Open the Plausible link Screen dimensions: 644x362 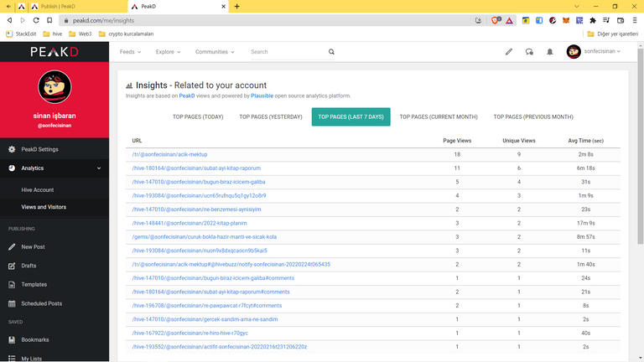coord(262,96)
